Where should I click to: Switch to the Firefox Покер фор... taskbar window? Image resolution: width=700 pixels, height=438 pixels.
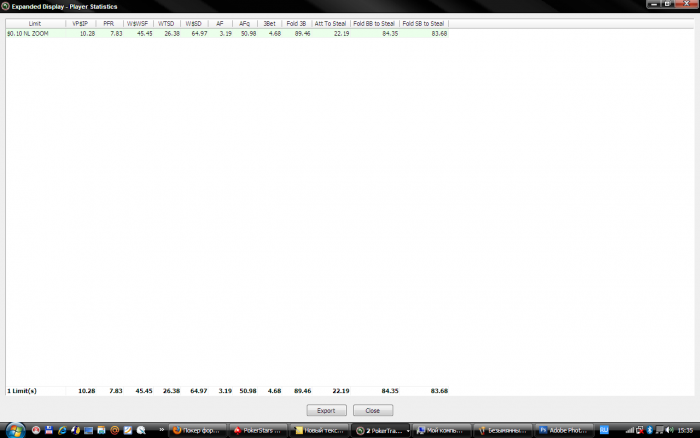tap(197, 430)
